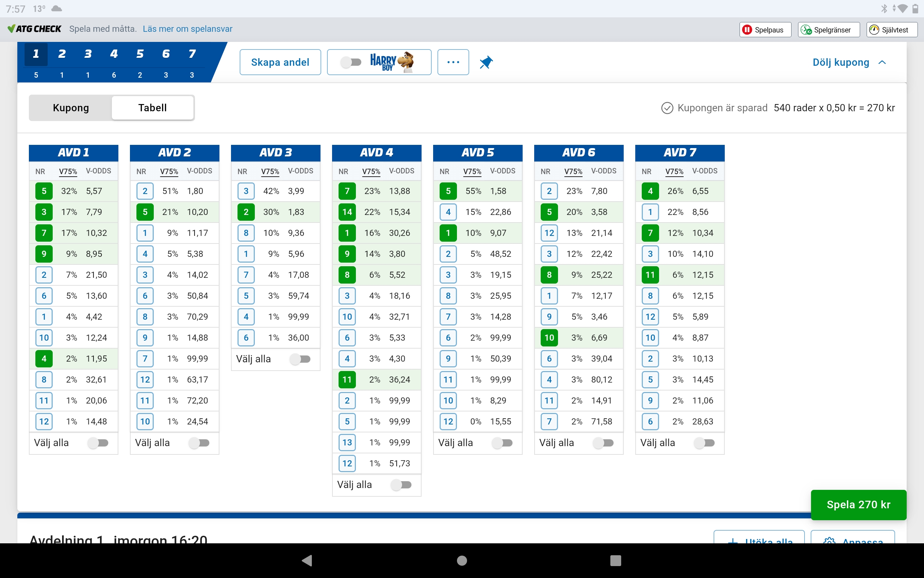Tap Android back navigation button
This screenshot has width=924, height=578.
[307, 560]
